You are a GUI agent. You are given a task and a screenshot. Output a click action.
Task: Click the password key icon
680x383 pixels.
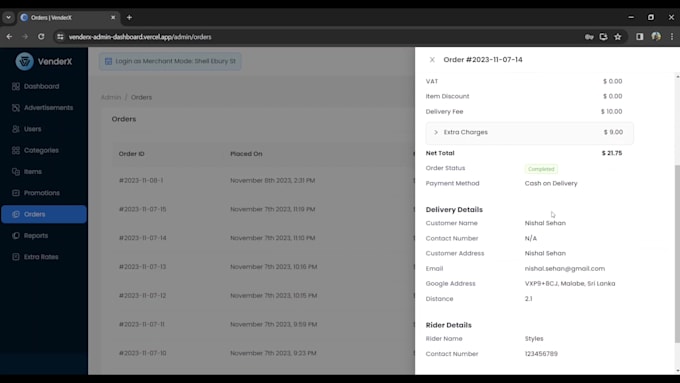coord(589,37)
